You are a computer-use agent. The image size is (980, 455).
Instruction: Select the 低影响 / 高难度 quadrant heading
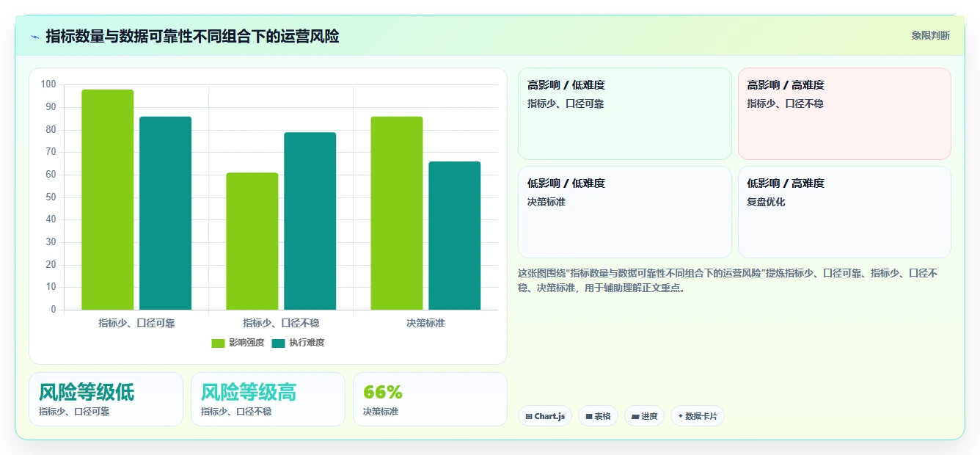786,183
